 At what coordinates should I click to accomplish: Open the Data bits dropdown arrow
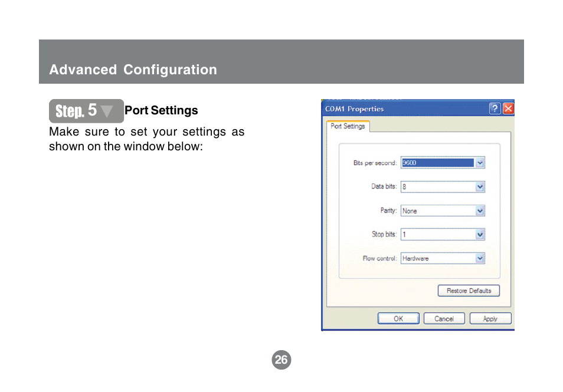click(x=480, y=187)
